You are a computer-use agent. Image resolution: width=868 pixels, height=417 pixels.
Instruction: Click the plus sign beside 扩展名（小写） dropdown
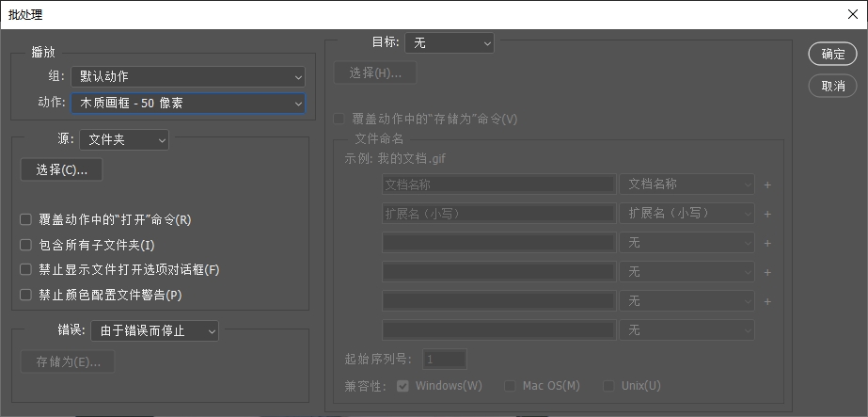pos(767,215)
